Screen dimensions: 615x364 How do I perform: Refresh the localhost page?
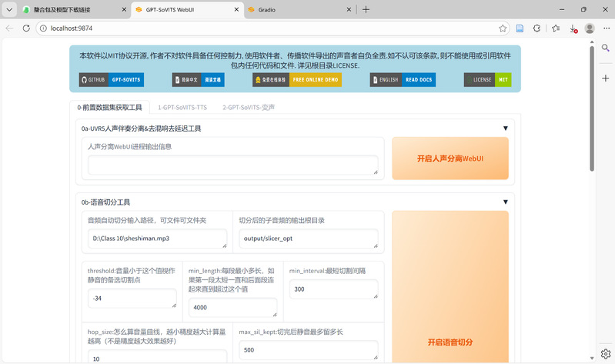click(x=26, y=28)
